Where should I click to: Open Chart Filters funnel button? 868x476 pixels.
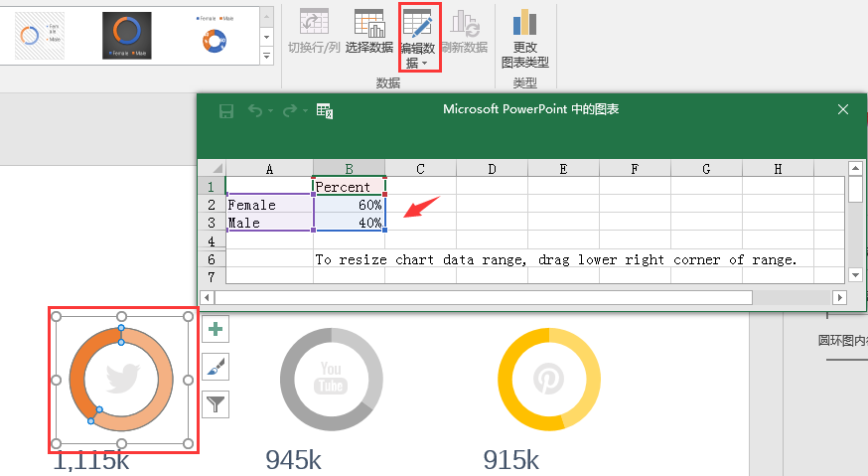tap(216, 404)
